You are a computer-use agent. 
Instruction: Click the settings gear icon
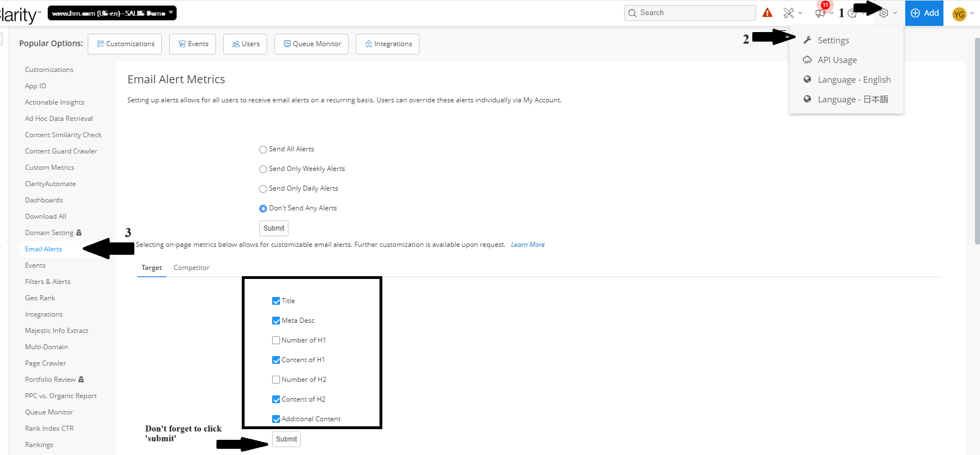884,13
